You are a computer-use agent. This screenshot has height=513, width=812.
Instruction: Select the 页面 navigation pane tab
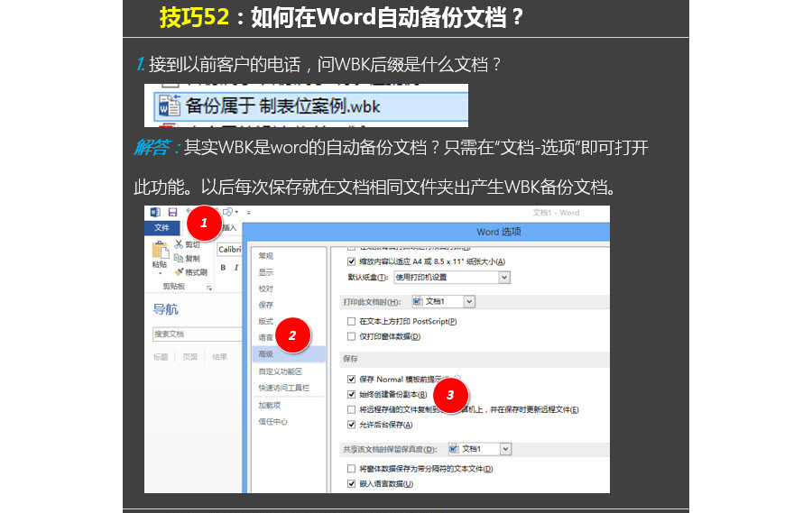coord(190,357)
